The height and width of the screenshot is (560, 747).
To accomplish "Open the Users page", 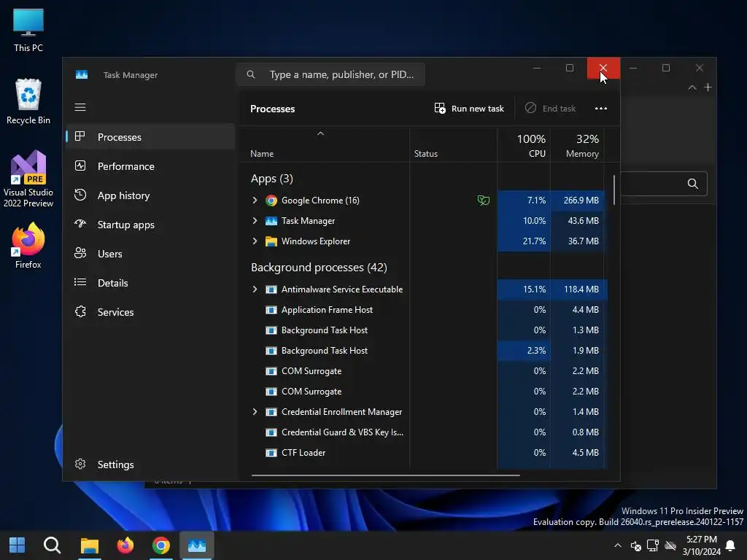I will [x=150, y=254].
